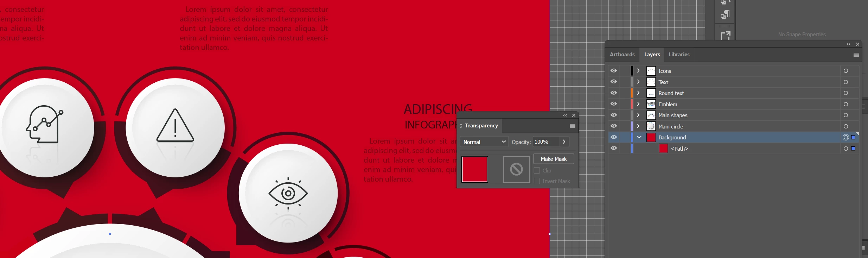Collapse the Layers panel group with double arrows

[x=848, y=44]
